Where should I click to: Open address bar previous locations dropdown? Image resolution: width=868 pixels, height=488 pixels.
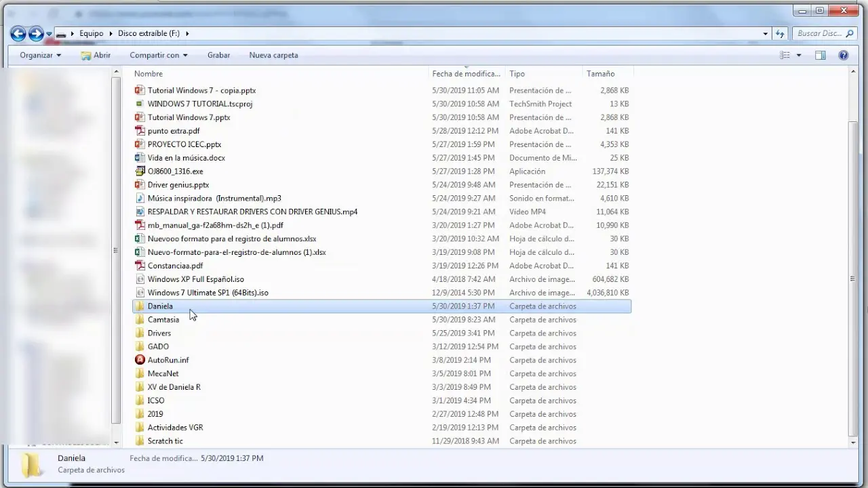point(766,33)
